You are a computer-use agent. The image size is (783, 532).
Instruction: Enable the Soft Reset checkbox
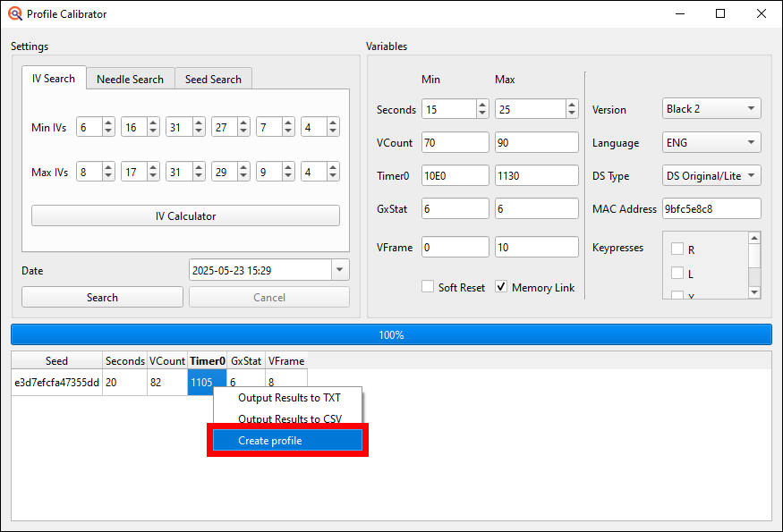427,287
